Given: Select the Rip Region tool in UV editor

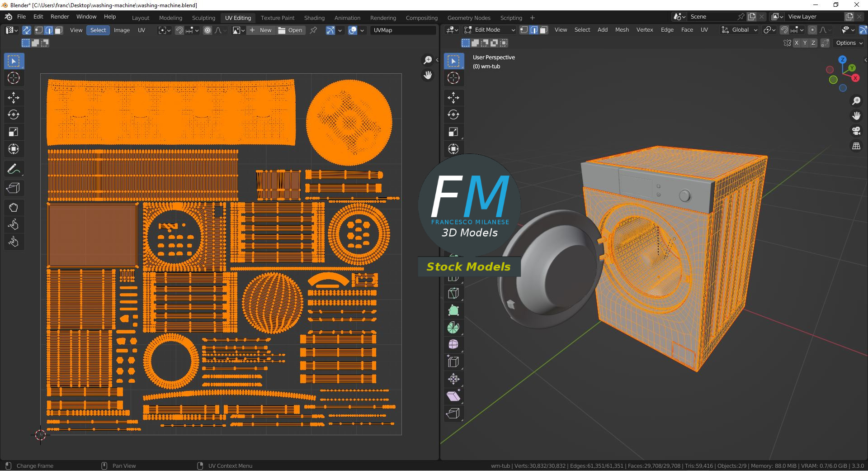Looking at the screenshot, I should click(x=13, y=188).
